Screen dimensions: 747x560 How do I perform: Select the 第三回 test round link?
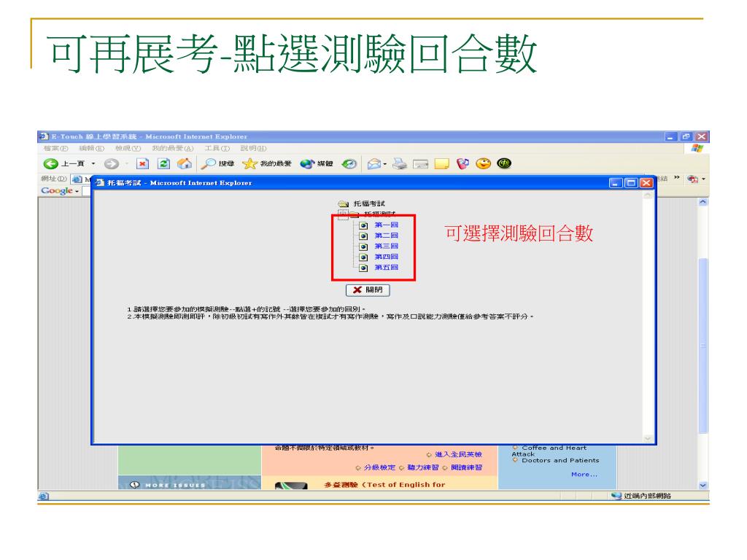point(387,246)
